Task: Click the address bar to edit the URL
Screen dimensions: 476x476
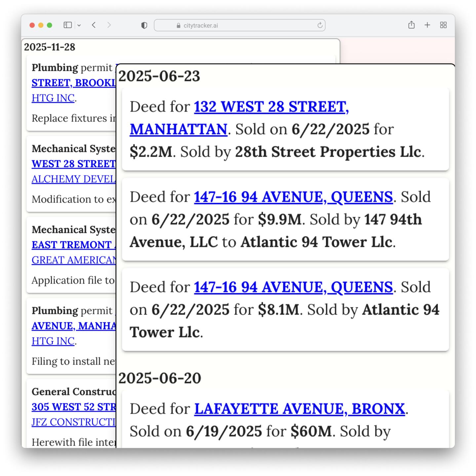Action: pos(231,25)
